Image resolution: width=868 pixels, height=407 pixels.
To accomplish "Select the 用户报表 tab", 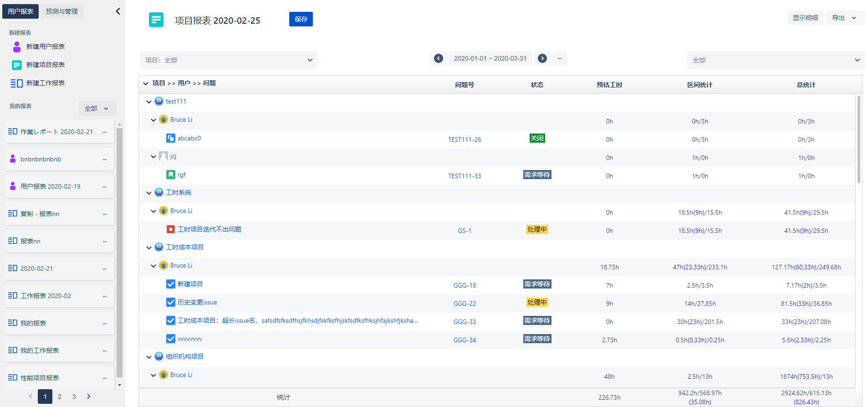I will 20,11.
